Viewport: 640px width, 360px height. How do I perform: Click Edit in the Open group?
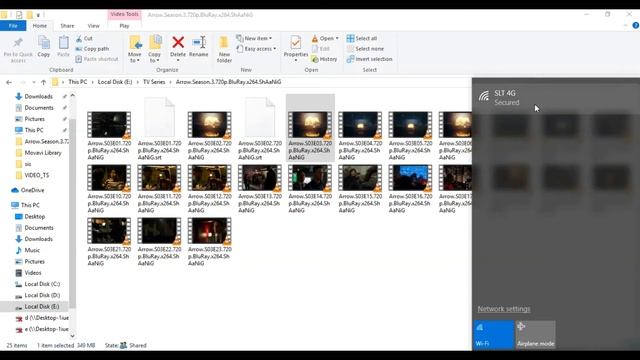pyautogui.click(x=321, y=49)
